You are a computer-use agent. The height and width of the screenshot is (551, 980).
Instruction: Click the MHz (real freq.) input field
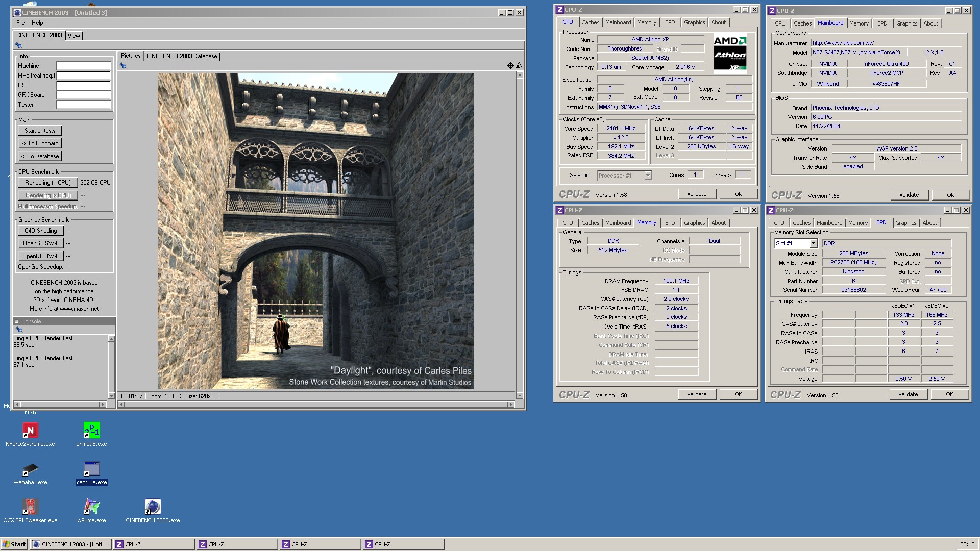[83, 76]
